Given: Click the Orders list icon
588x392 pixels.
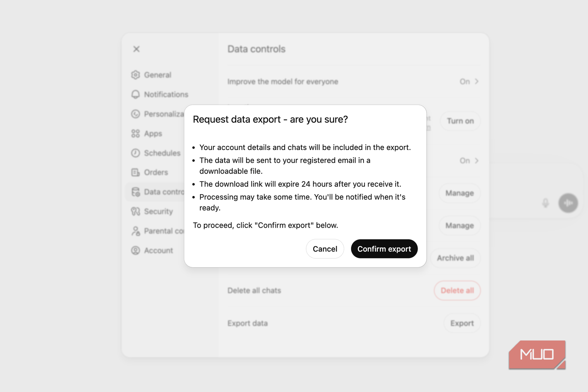Looking at the screenshot, I should click(x=135, y=172).
